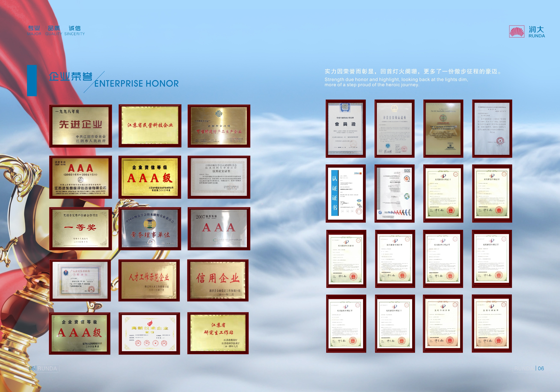Open the 企业资信等级 AAA级 二00三年度 plaque
Screen dimensions: 560x392
[x=150, y=177]
